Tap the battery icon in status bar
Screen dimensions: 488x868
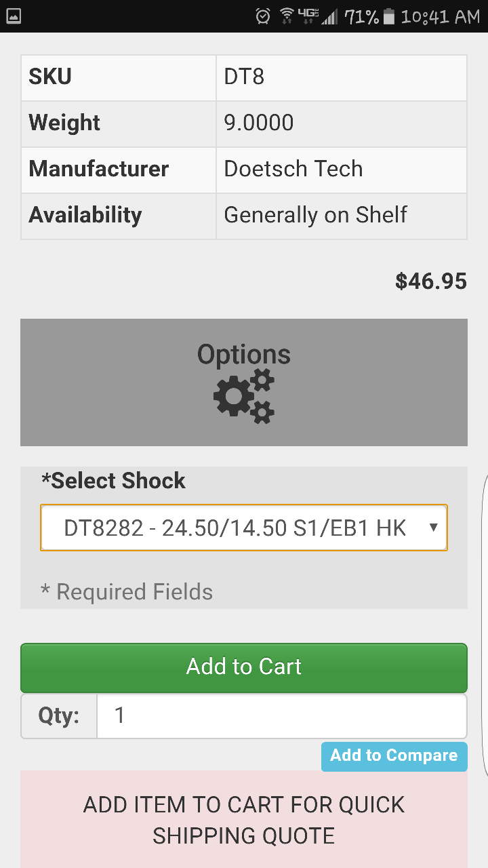(x=388, y=16)
